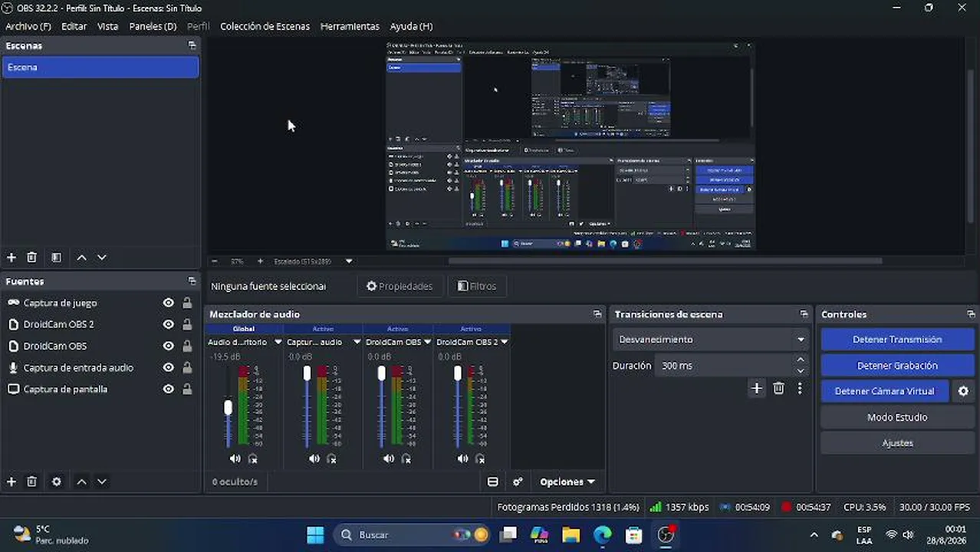Screen dimensions: 980x552
Task: Move source down in Fuentes panel
Action: point(101,481)
